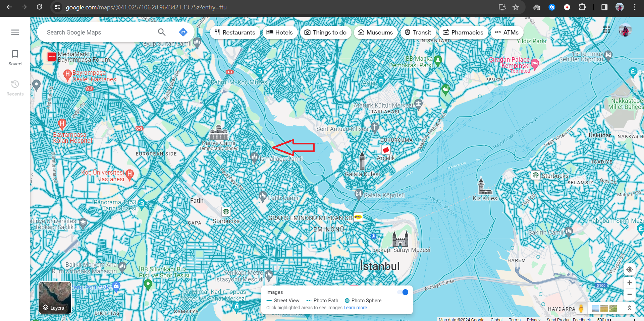Open the Saved places panel

(15, 58)
